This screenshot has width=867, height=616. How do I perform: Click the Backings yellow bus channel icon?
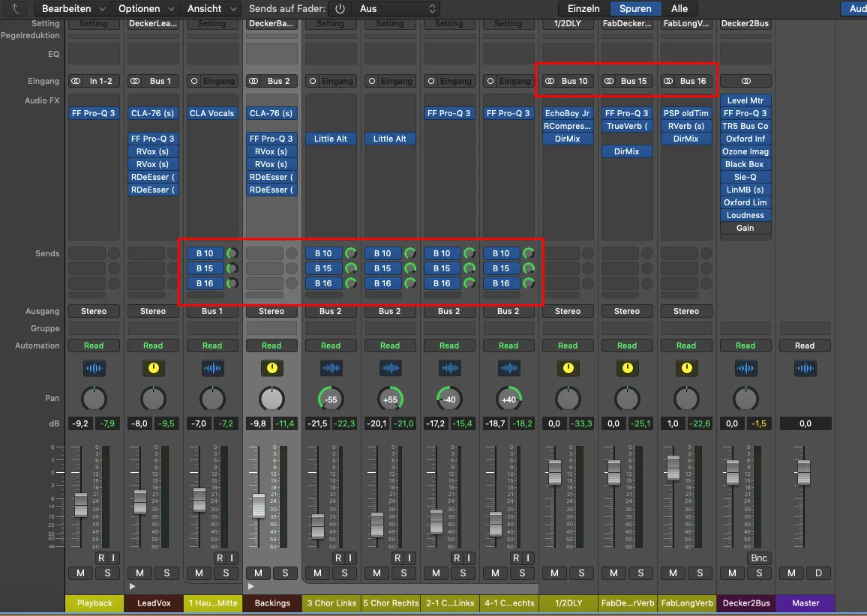pos(271,368)
